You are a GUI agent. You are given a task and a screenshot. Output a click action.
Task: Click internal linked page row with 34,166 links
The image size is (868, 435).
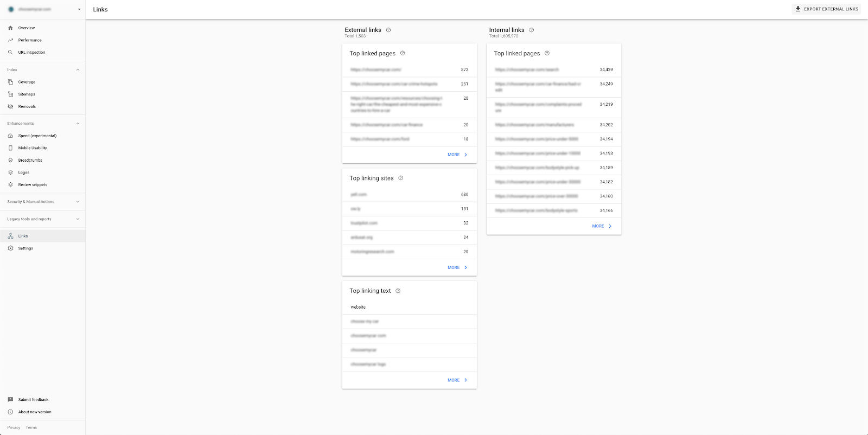coord(554,210)
